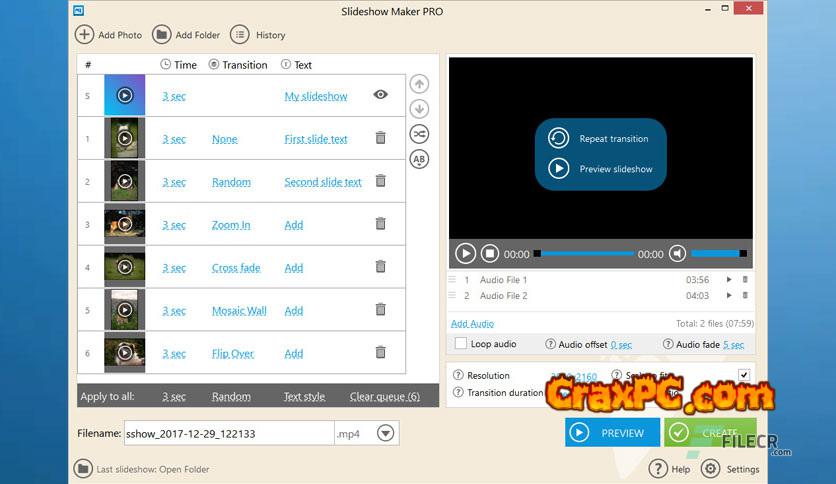
Task: Play Audio File 1
Action: coord(729,279)
